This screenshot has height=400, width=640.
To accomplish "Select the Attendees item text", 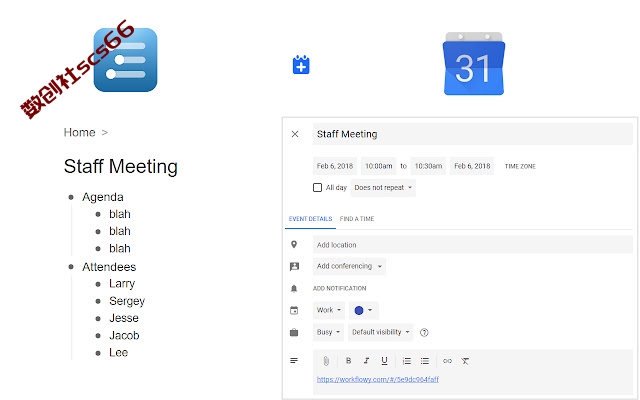I will [109, 267].
